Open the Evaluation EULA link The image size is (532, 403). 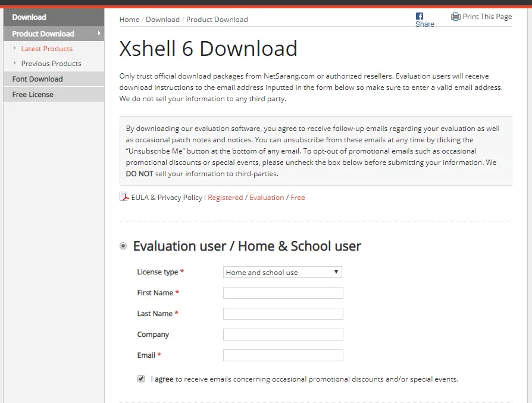pyautogui.click(x=267, y=198)
